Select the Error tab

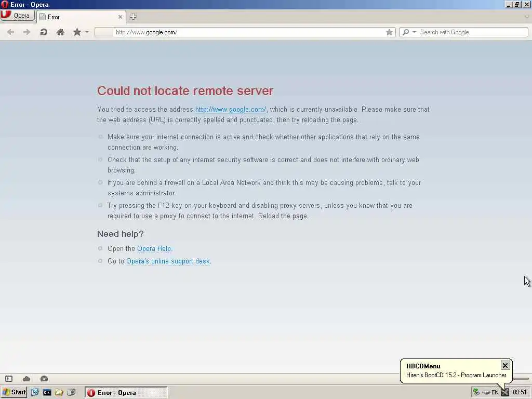(81, 17)
